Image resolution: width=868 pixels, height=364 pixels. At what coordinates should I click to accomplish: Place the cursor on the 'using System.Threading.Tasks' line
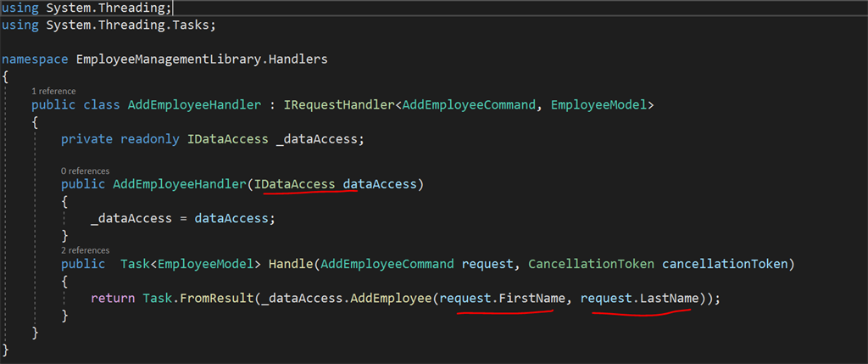109,25
